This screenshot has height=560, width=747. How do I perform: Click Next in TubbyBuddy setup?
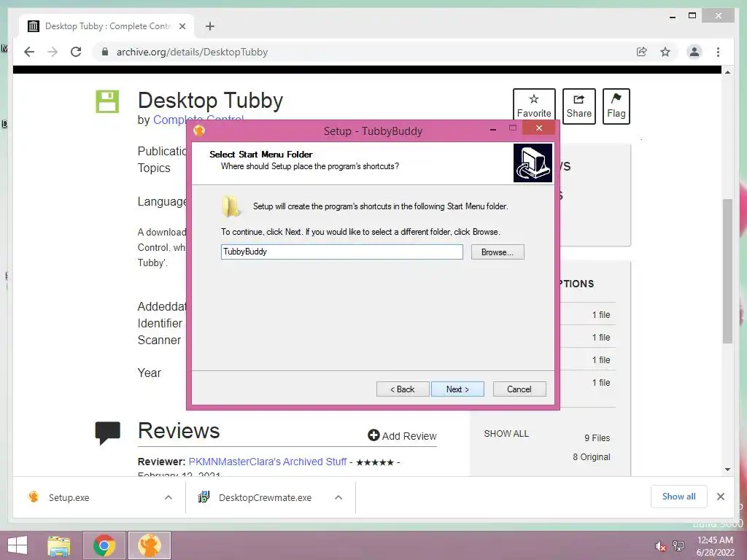[457, 389]
